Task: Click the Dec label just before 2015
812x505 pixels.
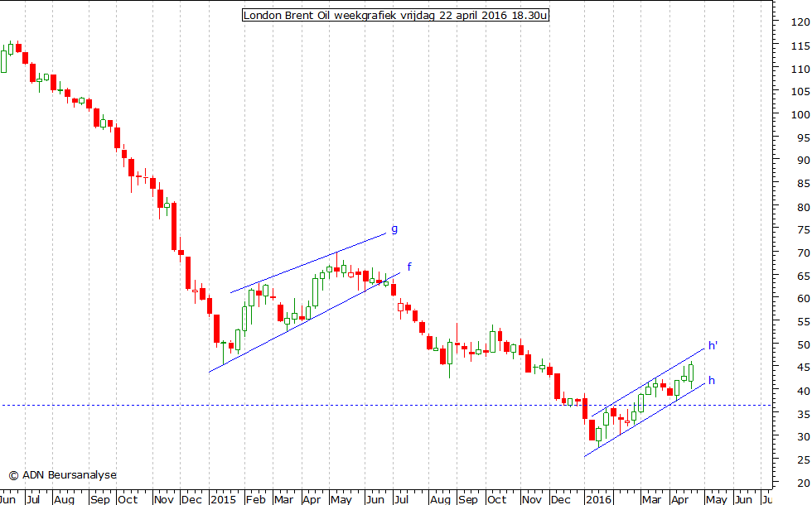Action: tap(191, 499)
